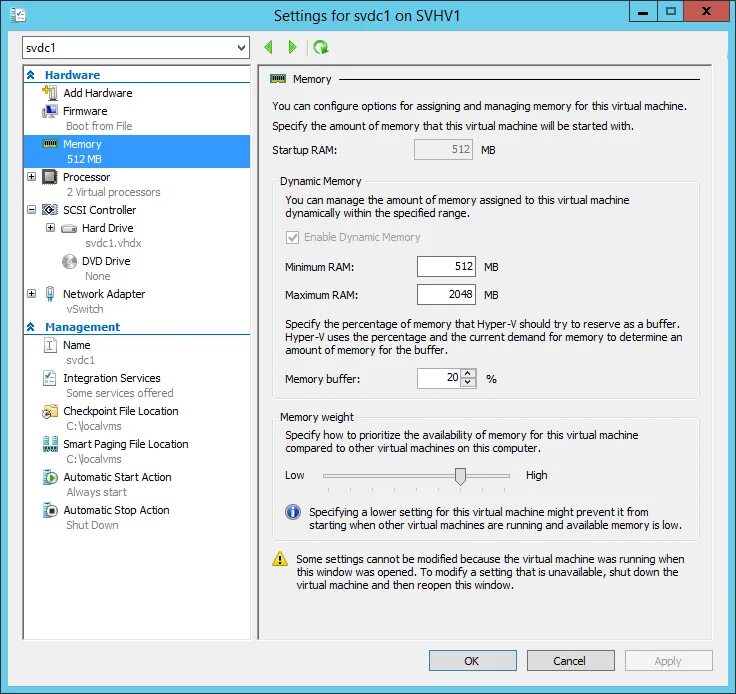This screenshot has height=694, width=736.
Task: Click the 'svdc1.vhdx' hard drive text
Action: (113, 243)
